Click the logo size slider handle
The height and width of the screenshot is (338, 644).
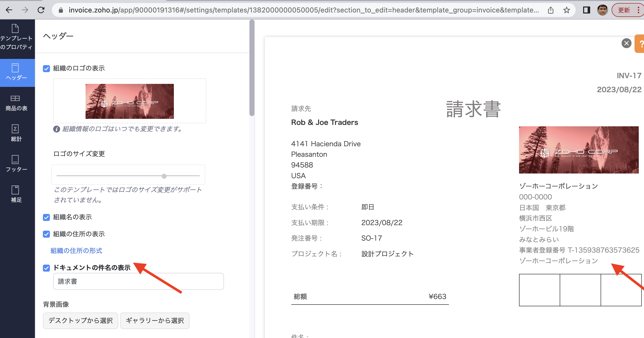[x=164, y=176]
